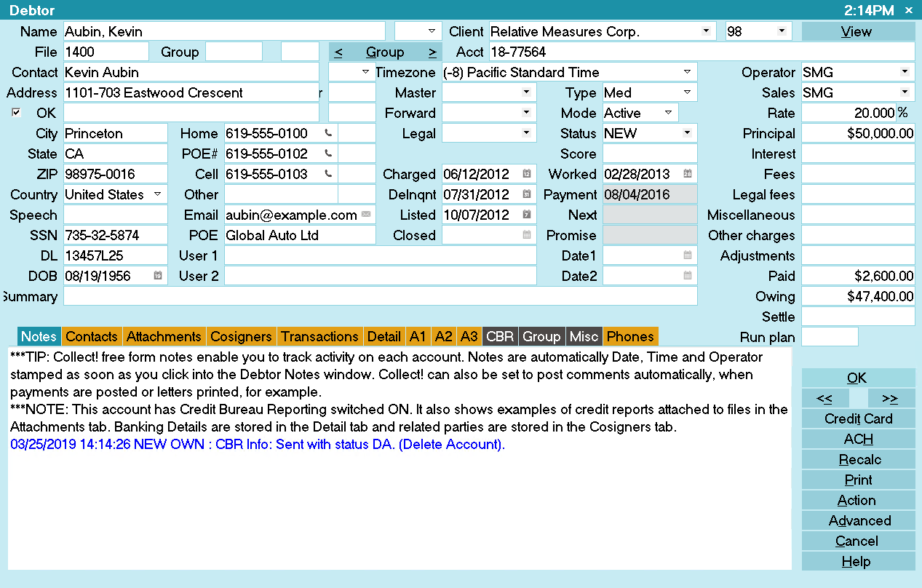Expand the dropdown showing 98
Screen dimensions: 922x588
(x=782, y=31)
